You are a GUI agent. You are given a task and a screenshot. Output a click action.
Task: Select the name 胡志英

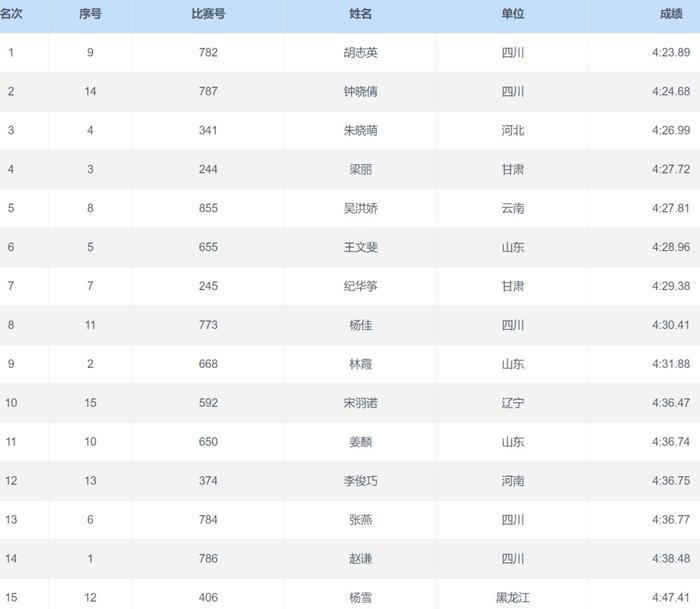[360, 53]
